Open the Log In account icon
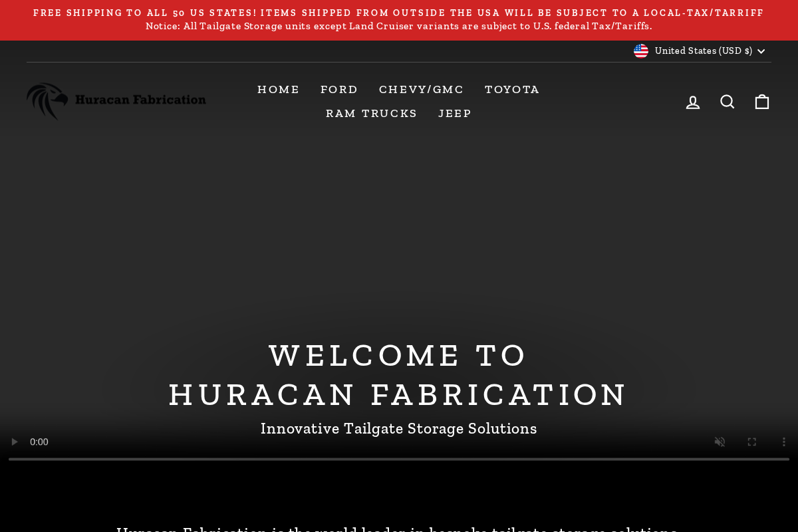 pyautogui.click(x=693, y=102)
